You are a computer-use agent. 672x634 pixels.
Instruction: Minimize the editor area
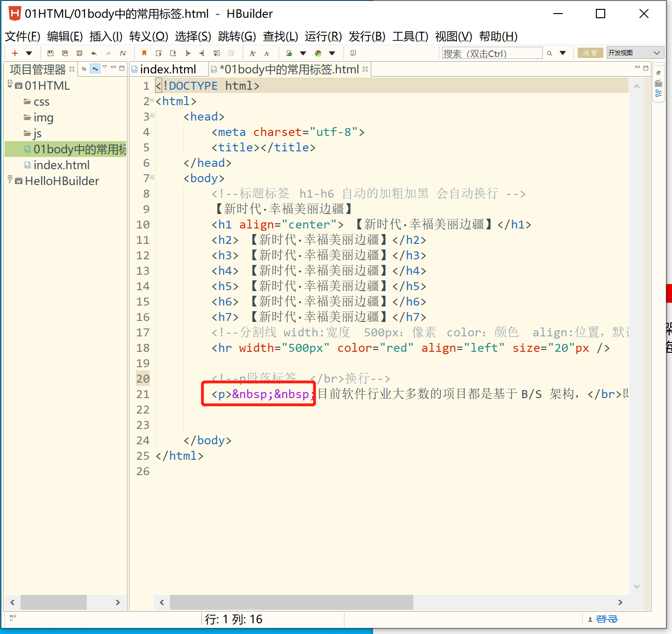pyautogui.click(x=637, y=67)
